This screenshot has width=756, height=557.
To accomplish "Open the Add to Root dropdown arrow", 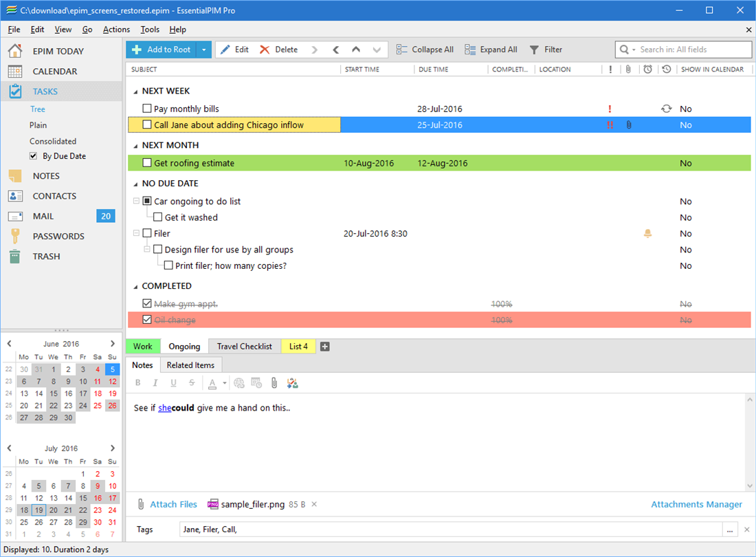I will click(204, 50).
